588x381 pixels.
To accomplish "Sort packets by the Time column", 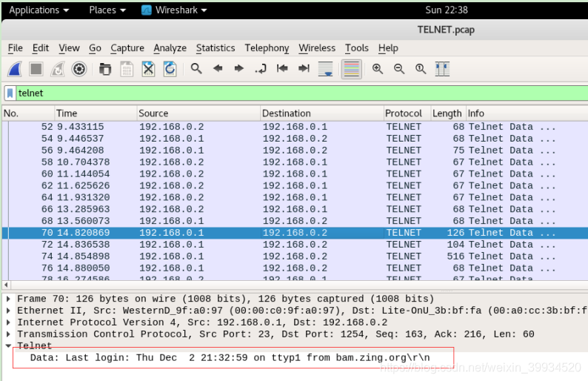I will (96, 113).
